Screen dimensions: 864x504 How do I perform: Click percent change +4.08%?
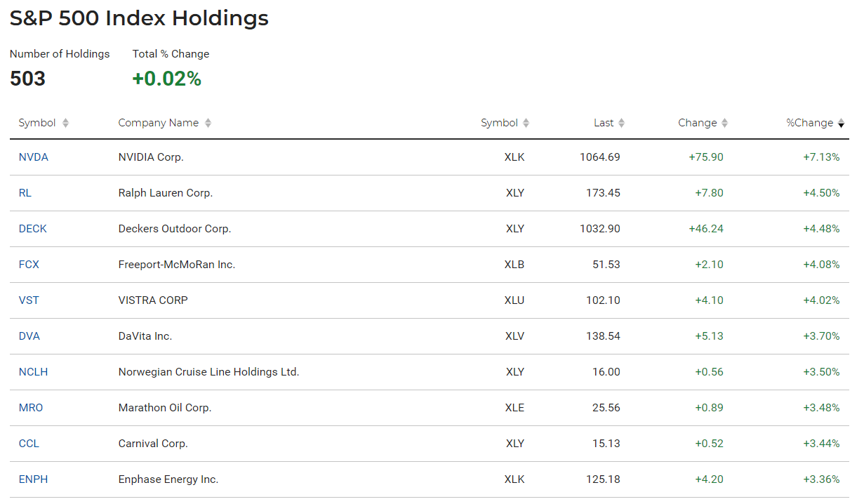click(821, 265)
